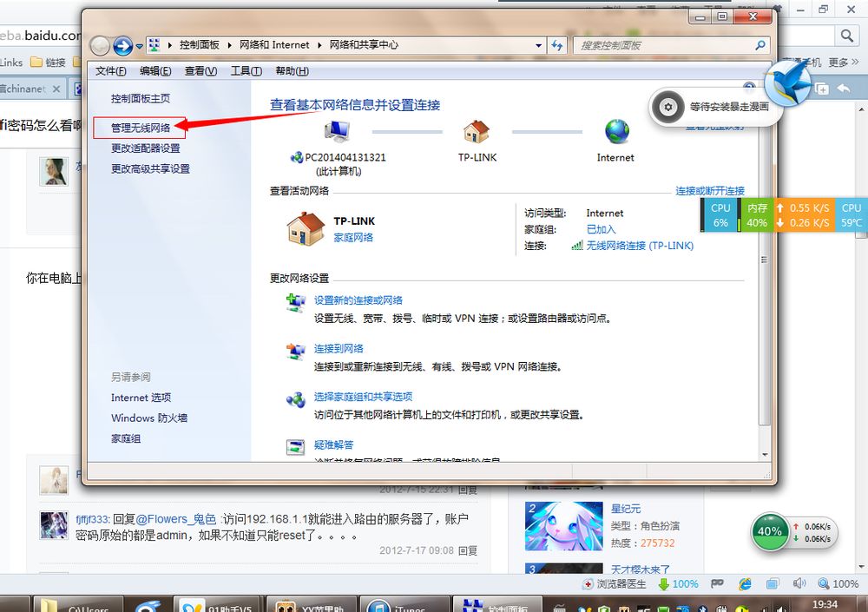Open the address bar history dropdown arrow

coord(538,45)
